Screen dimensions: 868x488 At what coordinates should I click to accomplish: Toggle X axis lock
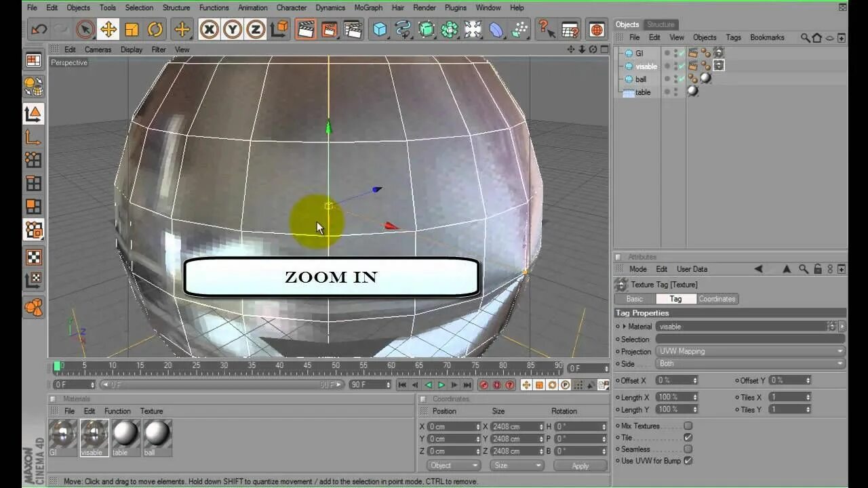[210, 29]
